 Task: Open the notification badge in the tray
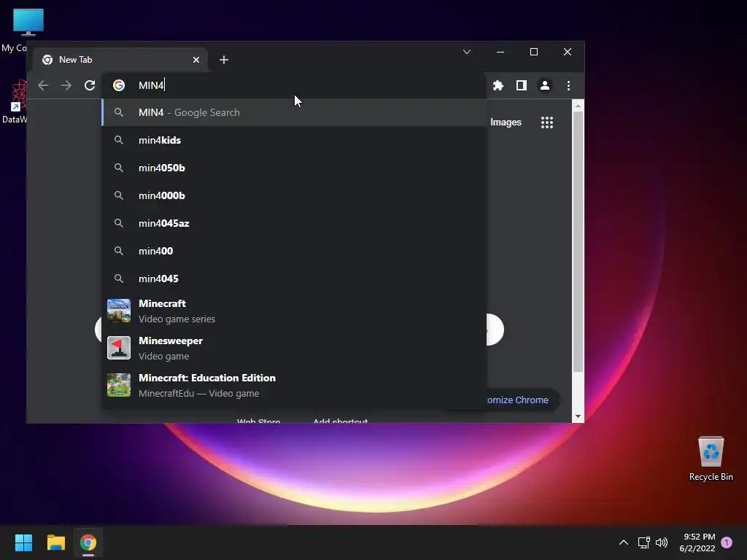tap(727, 542)
